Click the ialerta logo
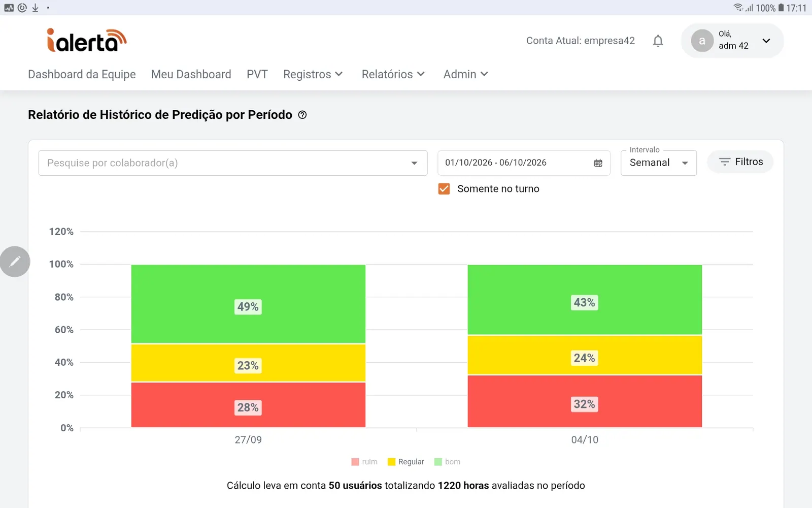 tap(86, 40)
